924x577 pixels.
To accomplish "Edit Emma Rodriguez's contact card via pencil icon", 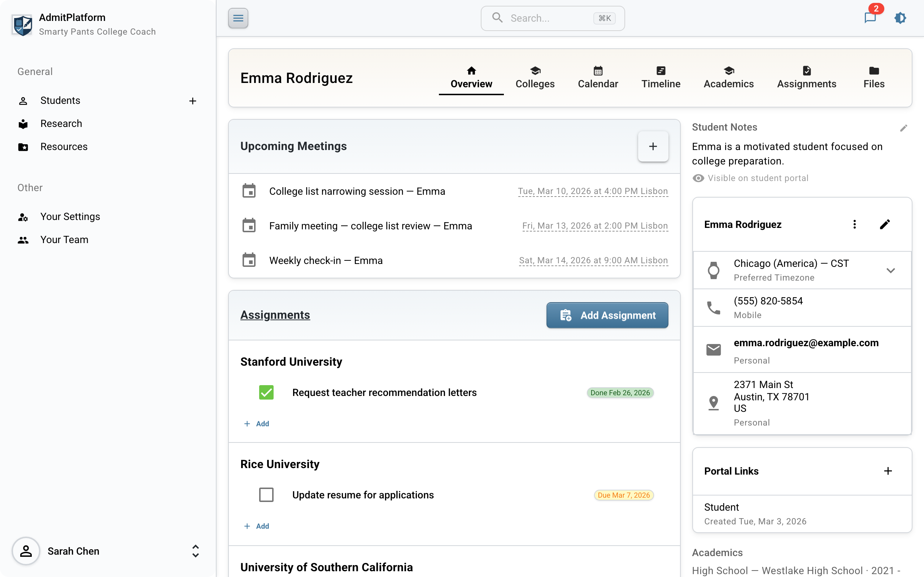I will [885, 224].
